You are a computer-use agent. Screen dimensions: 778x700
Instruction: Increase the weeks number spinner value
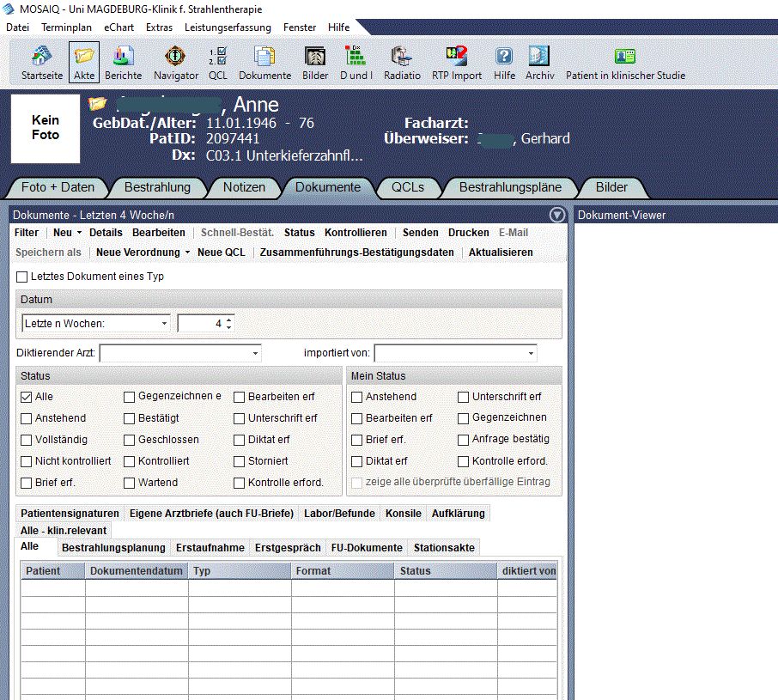pyautogui.click(x=228, y=320)
